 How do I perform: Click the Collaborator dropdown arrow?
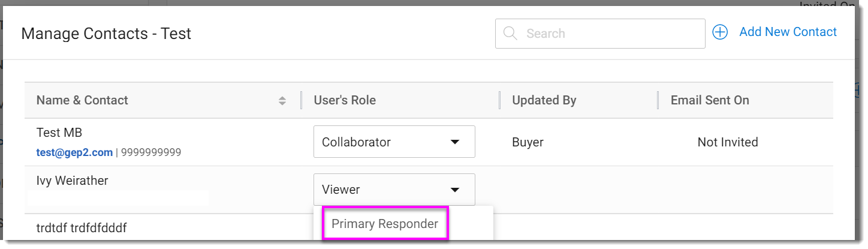click(x=455, y=142)
